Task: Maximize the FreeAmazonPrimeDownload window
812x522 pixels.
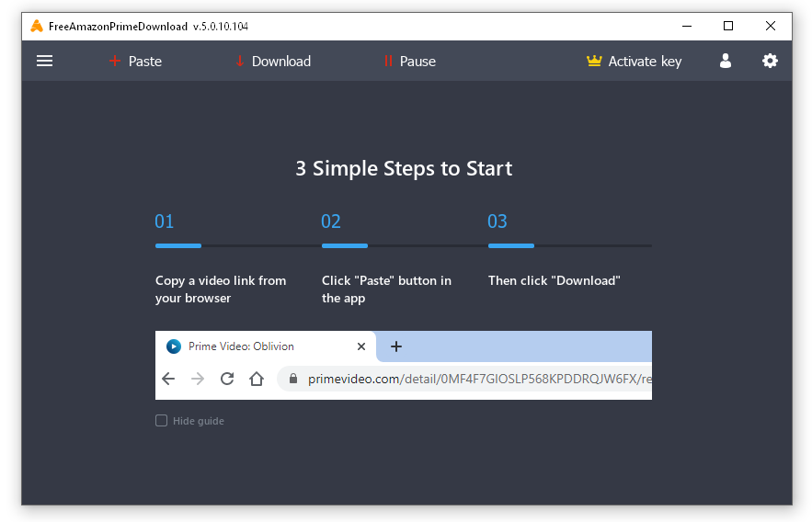Action: coord(728,26)
